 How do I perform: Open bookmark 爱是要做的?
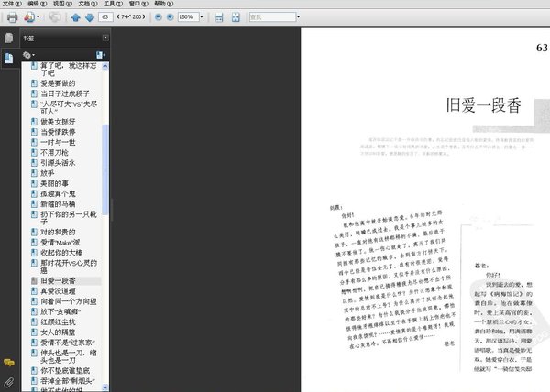58,83
